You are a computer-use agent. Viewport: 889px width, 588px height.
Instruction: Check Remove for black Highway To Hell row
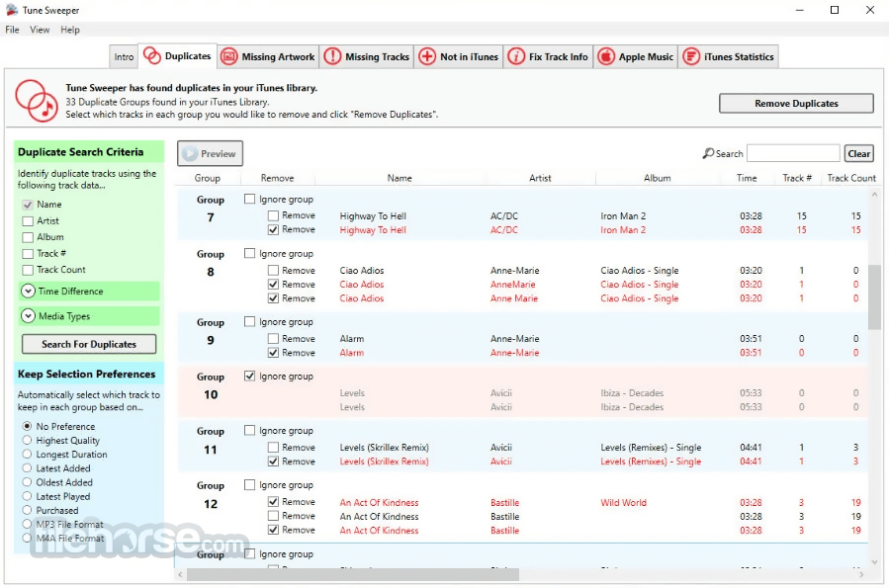click(x=273, y=215)
